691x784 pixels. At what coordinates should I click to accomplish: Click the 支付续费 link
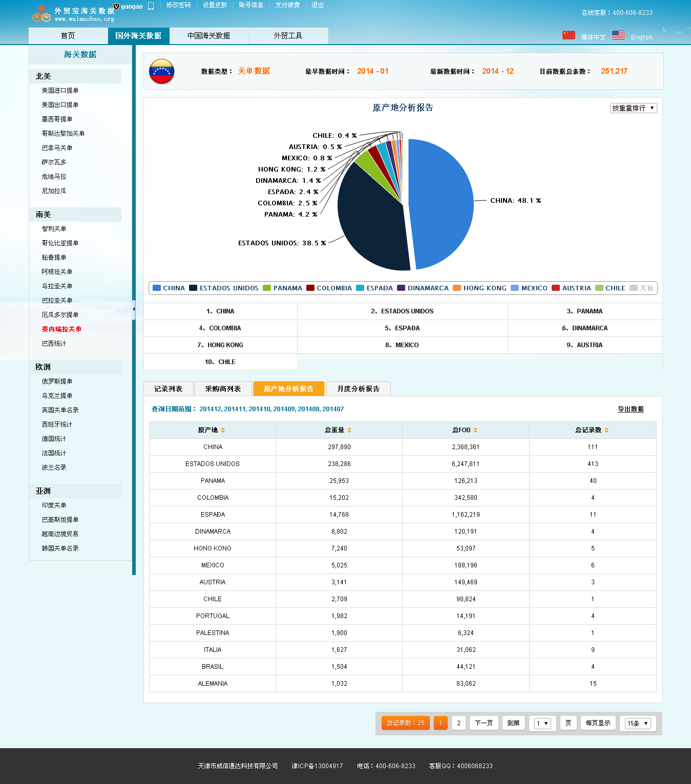pos(287,5)
